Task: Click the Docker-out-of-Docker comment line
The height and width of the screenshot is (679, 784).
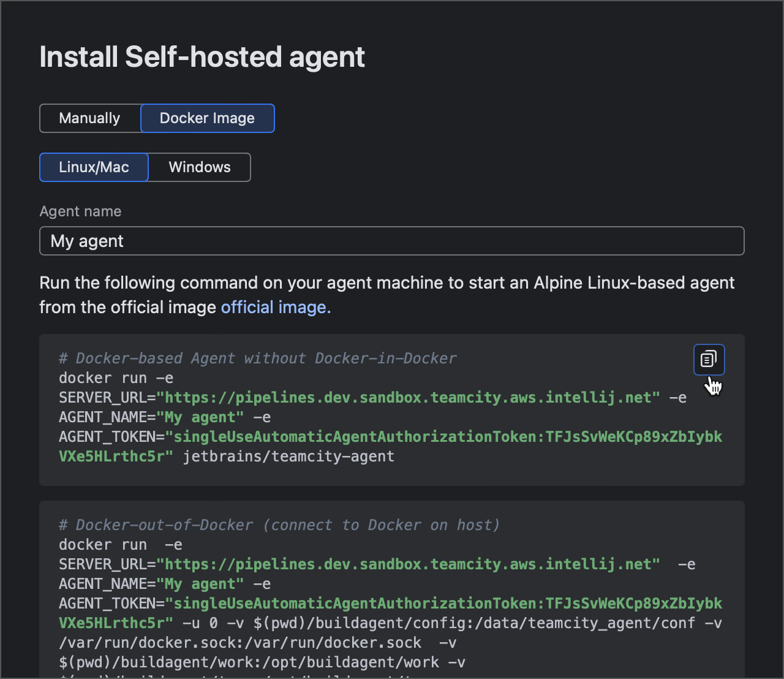Action: [279, 525]
